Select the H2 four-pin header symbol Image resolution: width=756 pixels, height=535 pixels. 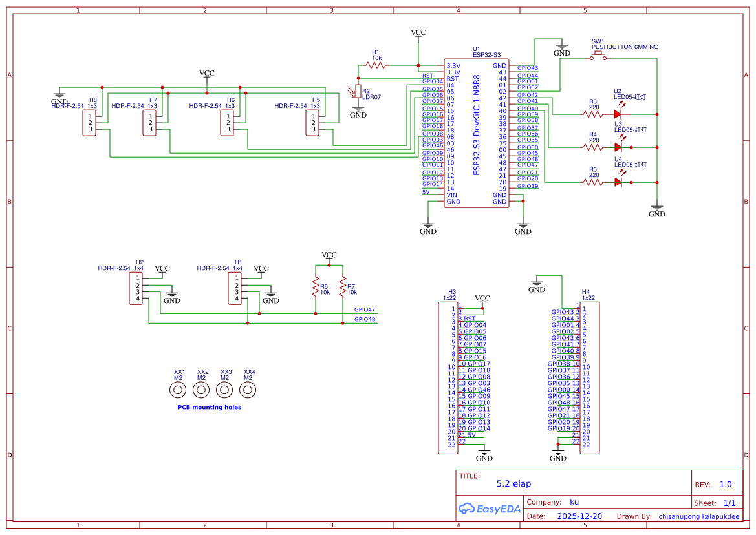pyautogui.click(x=136, y=288)
